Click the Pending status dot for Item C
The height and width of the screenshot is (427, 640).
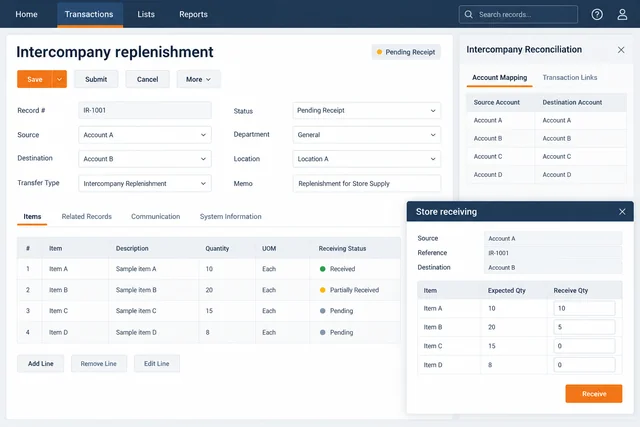pyautogui.click(x=322, y=311)
